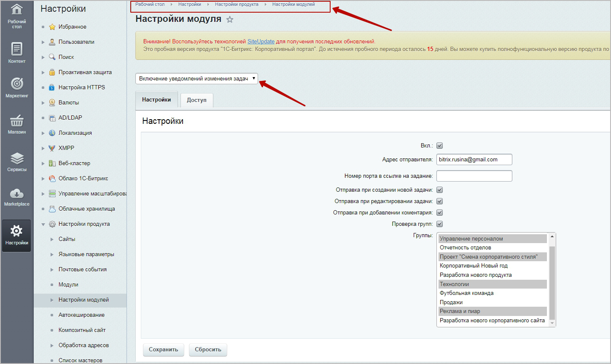Open the Контент section icon

16,49
